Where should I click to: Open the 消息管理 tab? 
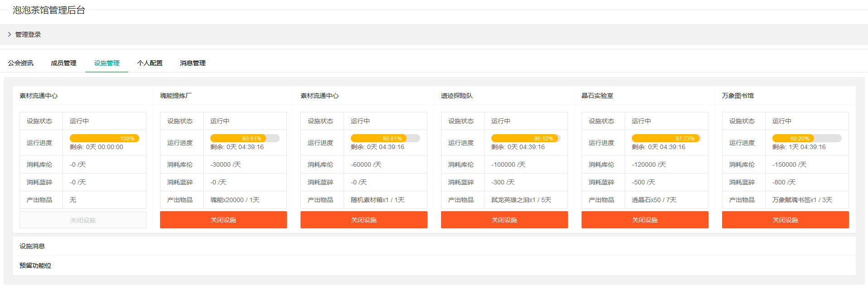coord(193,63)
